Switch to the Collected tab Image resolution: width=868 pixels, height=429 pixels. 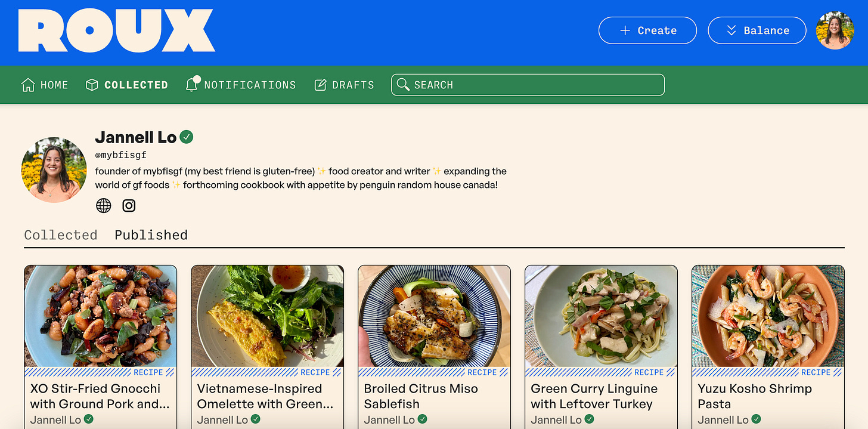[x=61, y=235]
